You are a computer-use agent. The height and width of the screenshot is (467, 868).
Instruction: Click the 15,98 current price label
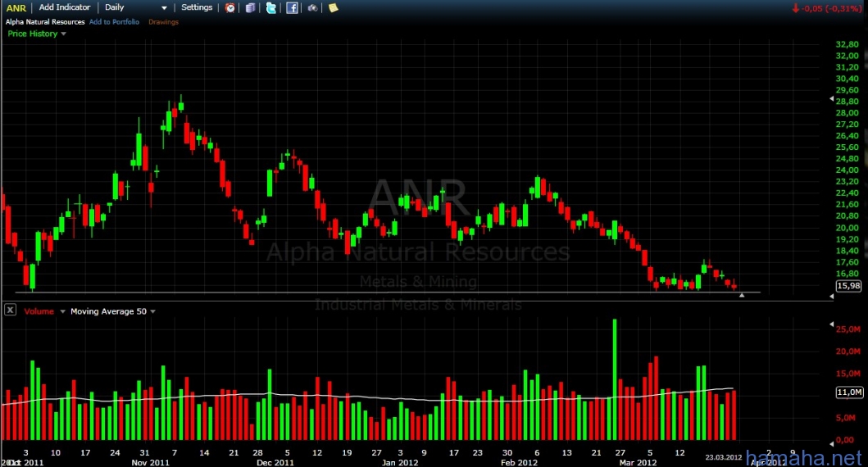848,285
